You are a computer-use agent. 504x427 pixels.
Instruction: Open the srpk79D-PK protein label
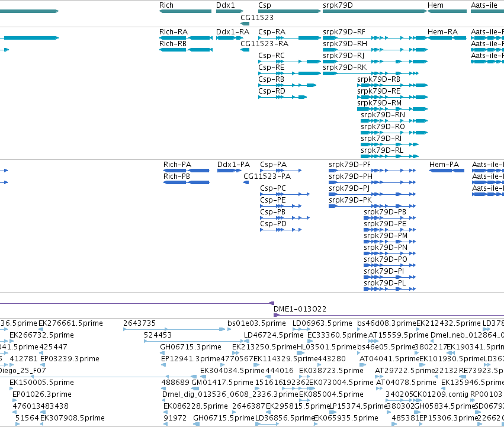click(351, 201)
